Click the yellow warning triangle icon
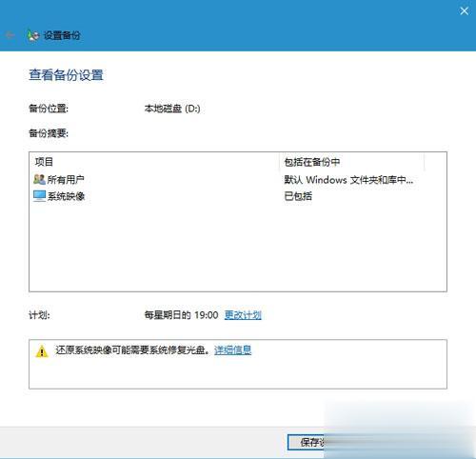Viewport: 476px width, 459px height. [42, 351]
